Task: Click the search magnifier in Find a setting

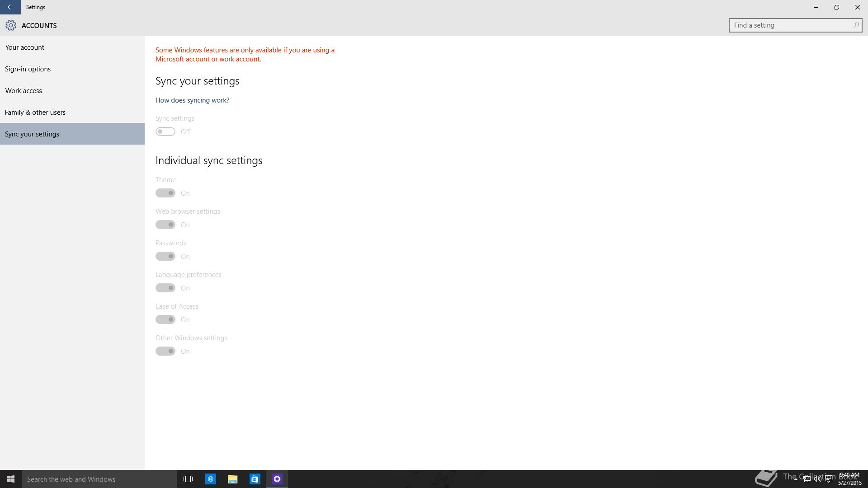Action: 856,25
